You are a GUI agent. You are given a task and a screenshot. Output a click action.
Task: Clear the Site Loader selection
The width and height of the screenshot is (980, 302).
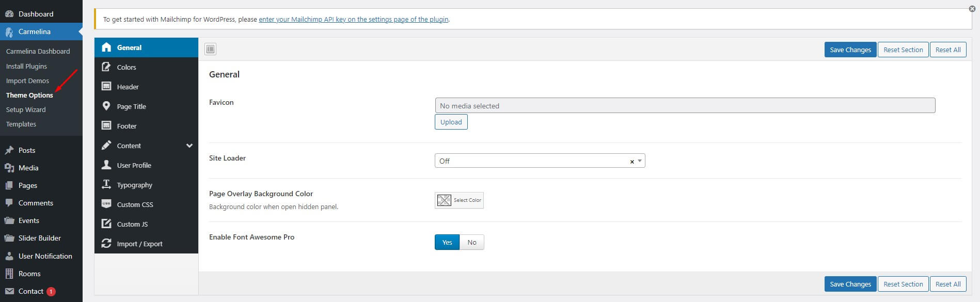tap(631, 162)
